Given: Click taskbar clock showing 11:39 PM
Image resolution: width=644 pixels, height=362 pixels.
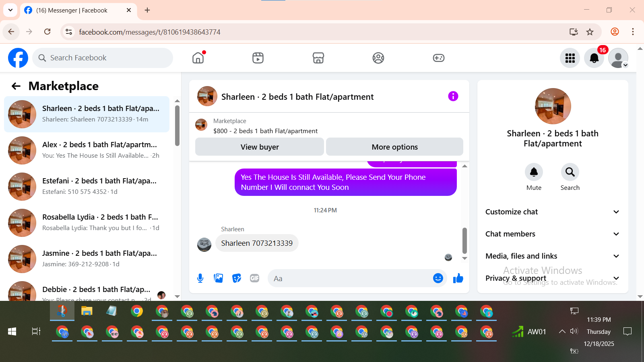Looking at the screenshot, I should click(x=599, y=319).
